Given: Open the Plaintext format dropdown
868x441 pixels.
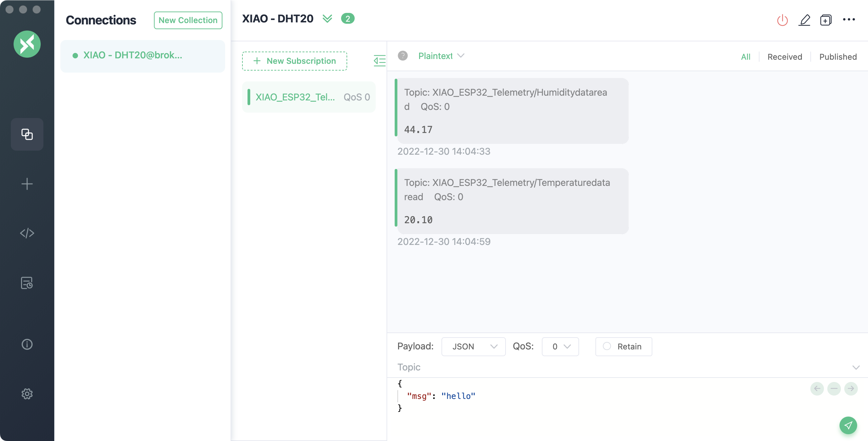Looking at the screenshot, I should [x=441, y=56].
